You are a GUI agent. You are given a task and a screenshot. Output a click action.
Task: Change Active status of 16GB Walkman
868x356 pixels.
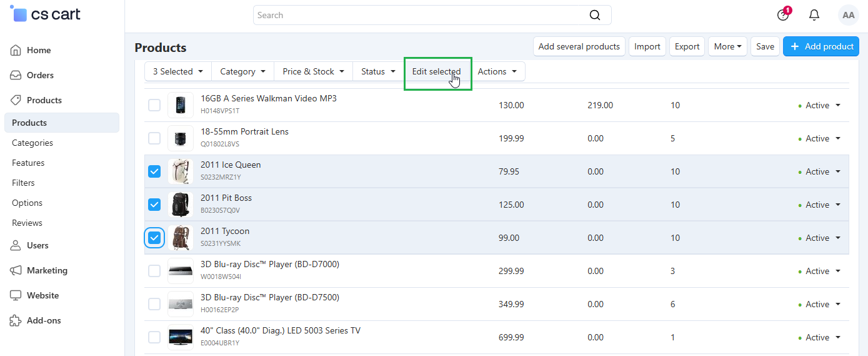[x=819, y=105]
